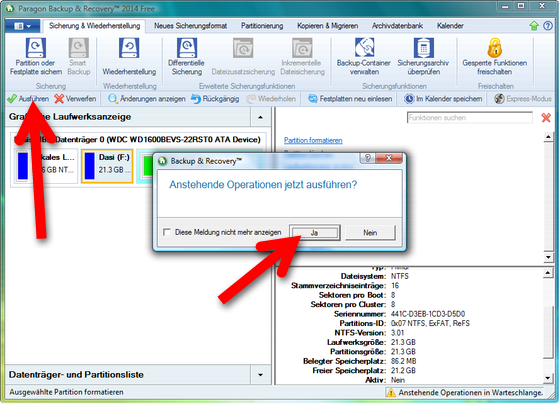Click Partitions-ID value 0x07 NTFS, ExFAT, ReFS
This screenshot has width=560, height=404.
(x=430, y=323)
